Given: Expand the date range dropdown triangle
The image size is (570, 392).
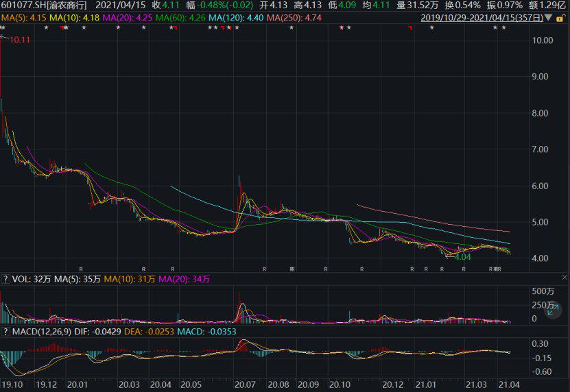Looking at the screenshot, I should [547, 16].
